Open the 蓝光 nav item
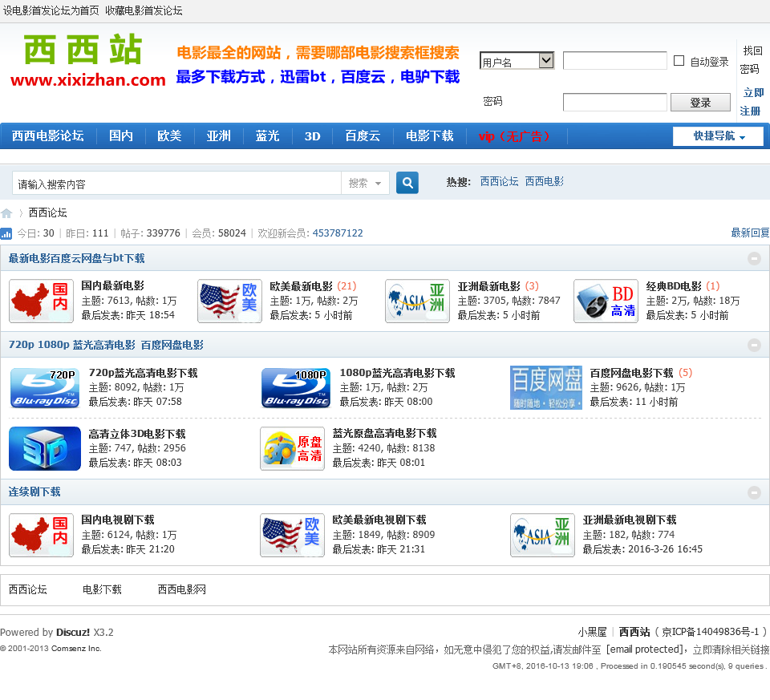770x700 pixels. click(268, 136)
